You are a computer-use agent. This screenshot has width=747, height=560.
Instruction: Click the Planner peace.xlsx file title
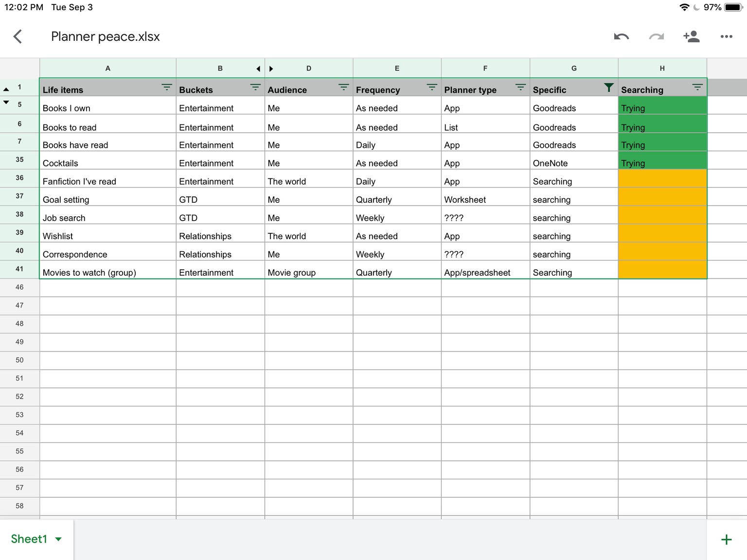coord(106,36)
